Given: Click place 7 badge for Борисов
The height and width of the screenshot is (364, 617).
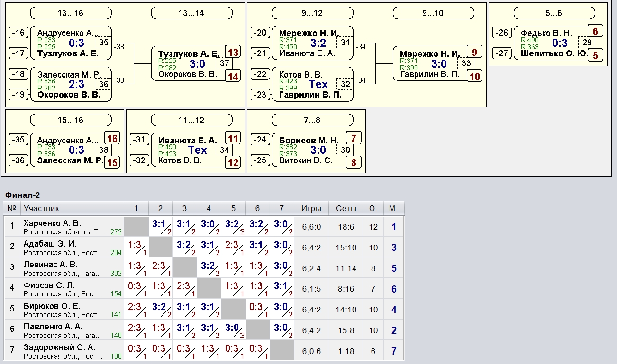Looking at the screenshot, I should pos(354,138).
